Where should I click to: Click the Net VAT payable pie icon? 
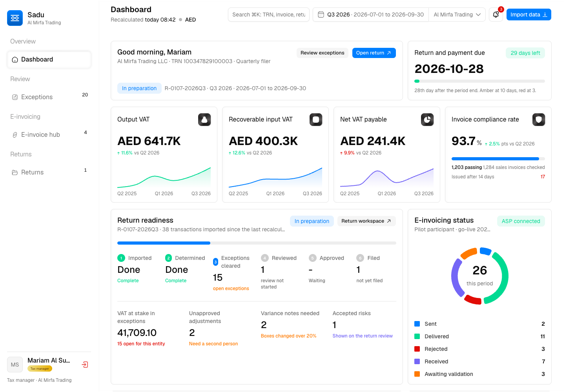coord(427,120)
